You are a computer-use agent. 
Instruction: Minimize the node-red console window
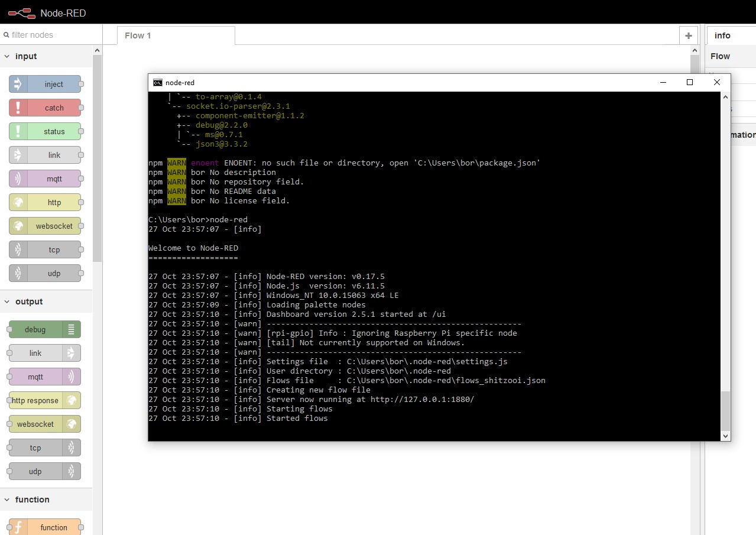(x=662, y=82)
